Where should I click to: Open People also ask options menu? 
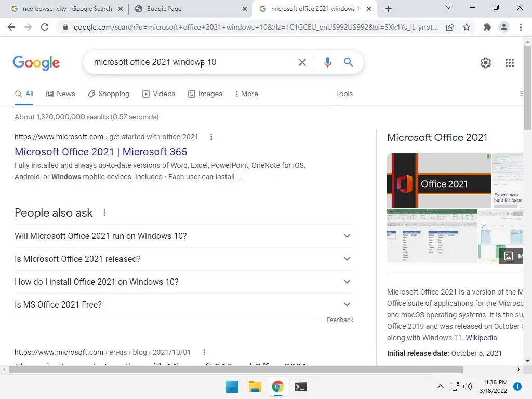pos(104,212)
